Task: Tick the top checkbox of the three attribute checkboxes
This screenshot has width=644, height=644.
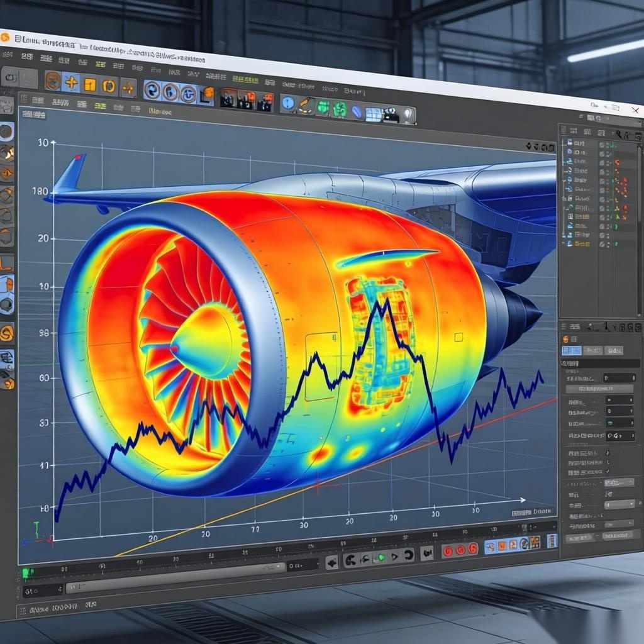Action: pyautogui.click(x=608, y=452)
